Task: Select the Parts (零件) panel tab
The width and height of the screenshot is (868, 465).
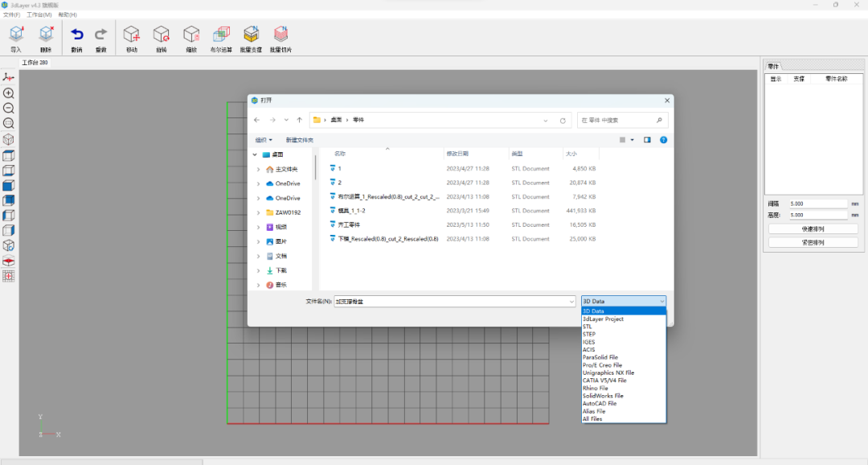Action: tap(773, 67)
